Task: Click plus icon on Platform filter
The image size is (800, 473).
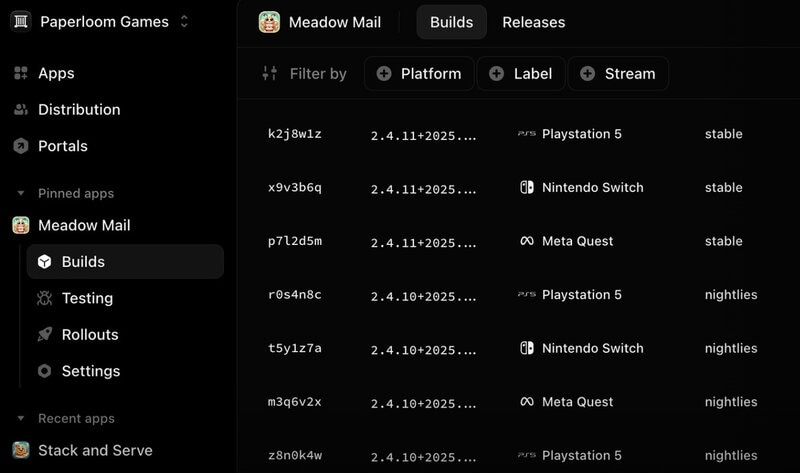Action: [x=384, y=73]
